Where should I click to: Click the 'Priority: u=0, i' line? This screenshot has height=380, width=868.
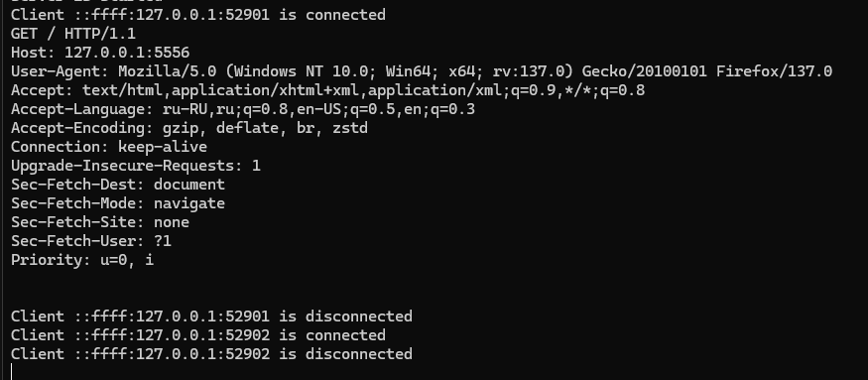click(x=82, y=260)
